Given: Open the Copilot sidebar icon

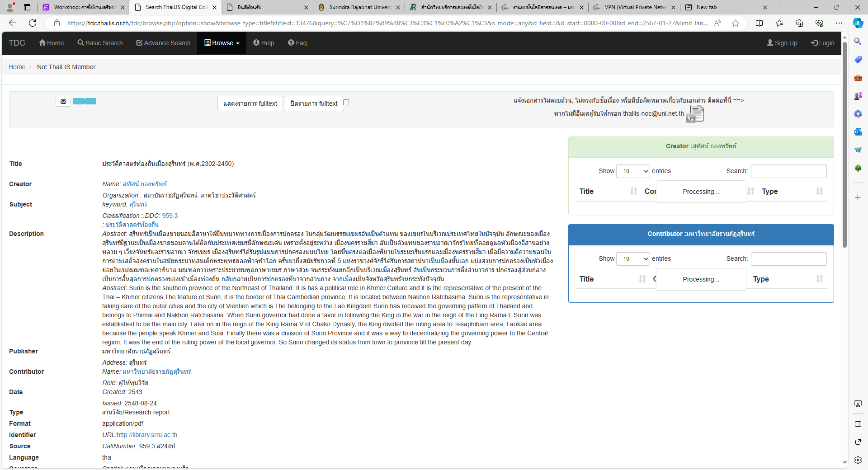Looking at the screenshot, I should [858, 23].
